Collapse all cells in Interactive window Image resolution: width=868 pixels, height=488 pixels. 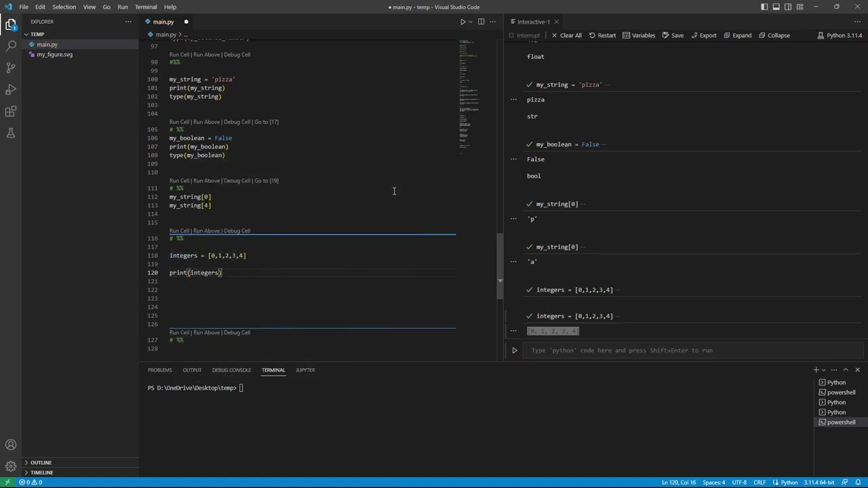(774, 35)
